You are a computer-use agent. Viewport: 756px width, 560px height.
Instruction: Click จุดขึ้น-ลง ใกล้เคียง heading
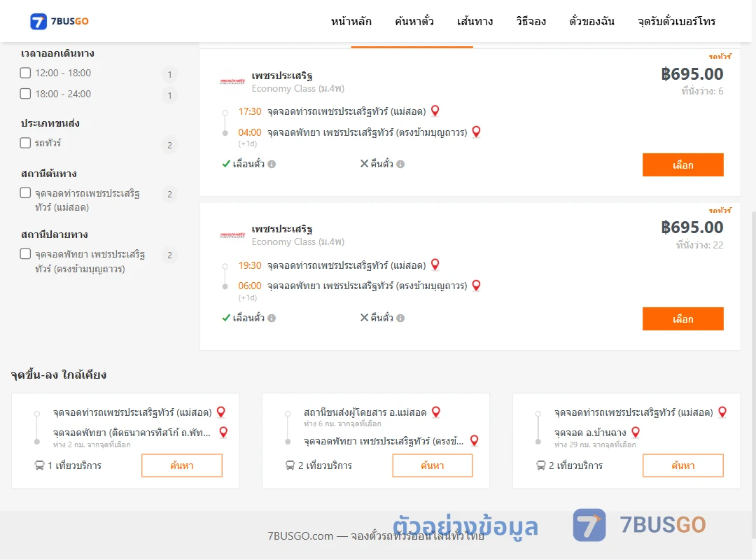coord(58,374)
